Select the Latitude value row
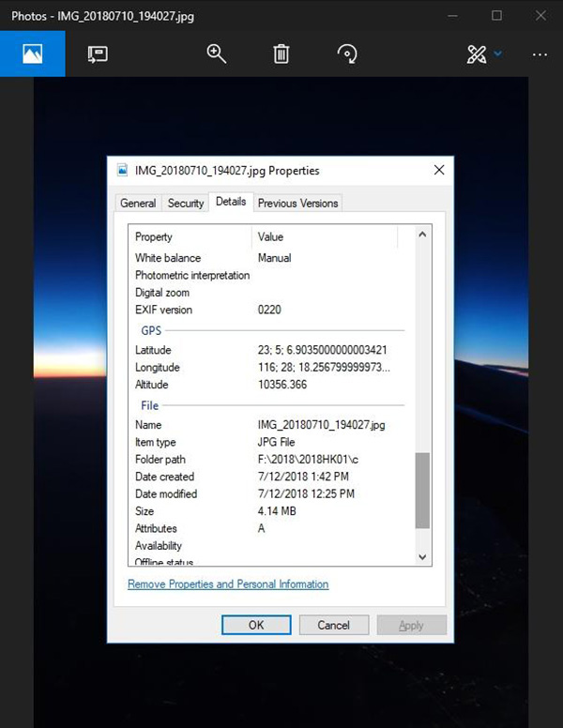This screenshot has height=728, width=563. (x=269, y=350)
